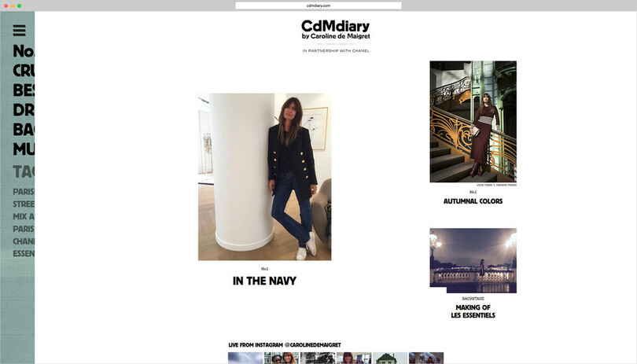Viewport: 637px width, 364px height.
Task: Click the IN THE NAVY title
Action: (x=264, y=281)
